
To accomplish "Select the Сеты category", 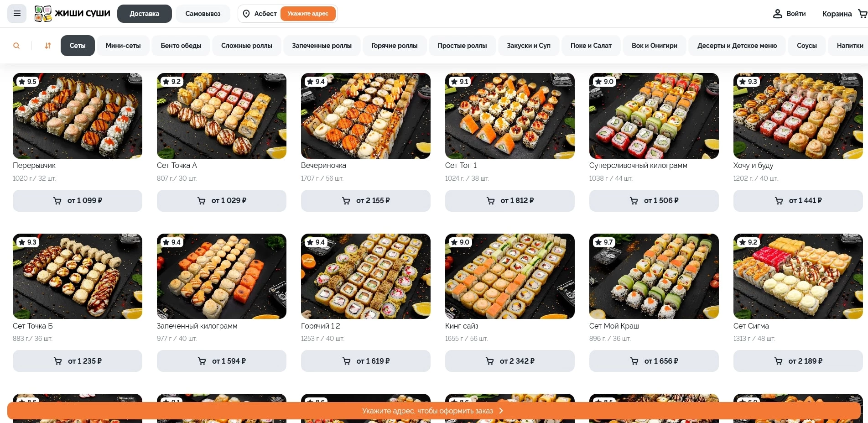I will click(78, 46).
